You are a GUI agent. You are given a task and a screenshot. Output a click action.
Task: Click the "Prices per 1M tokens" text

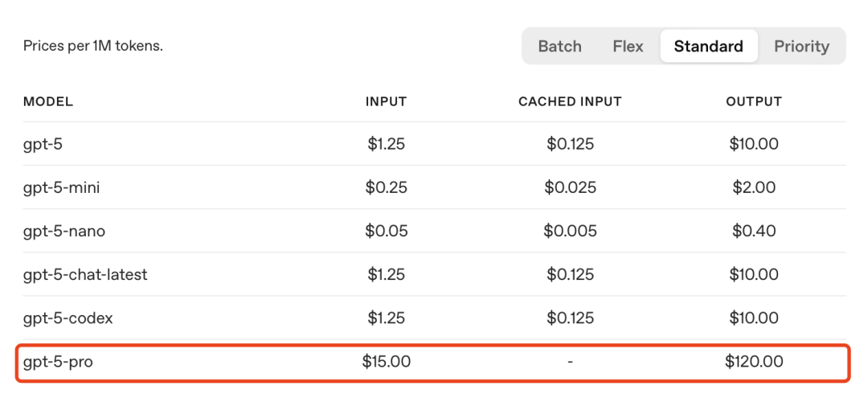pos(93,46)
